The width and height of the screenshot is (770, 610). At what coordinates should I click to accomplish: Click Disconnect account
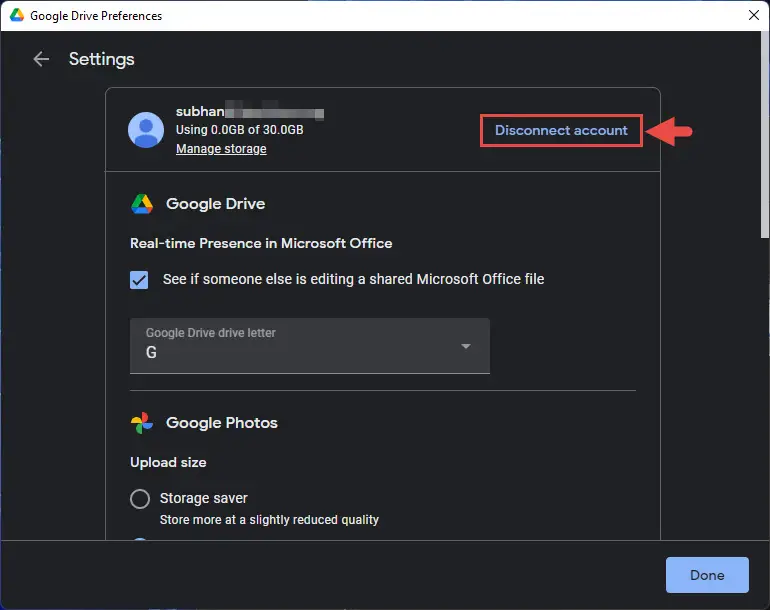coord(561,130)
